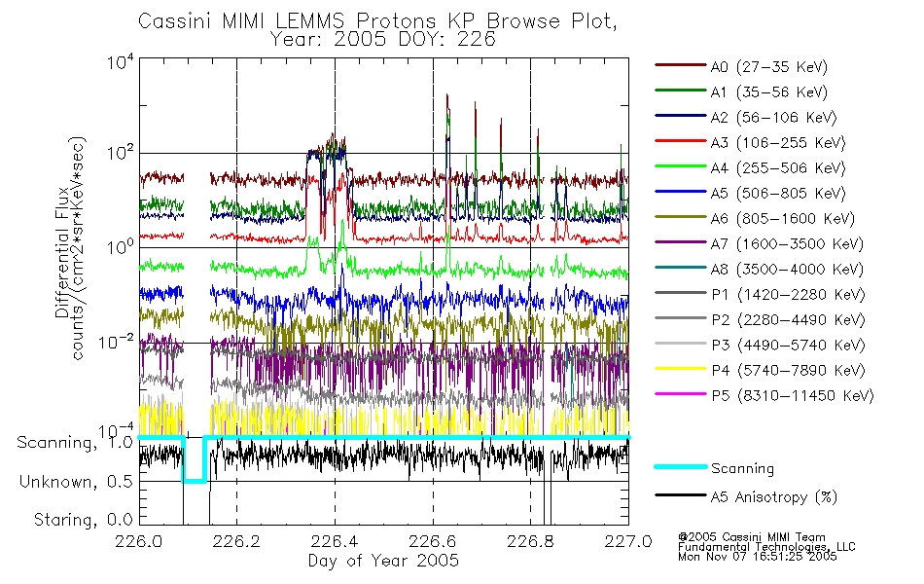This screenshot has height=584, width=924.
Task: Click the x-axis label 'Day of Year 2005'
Action: (383, 561)
